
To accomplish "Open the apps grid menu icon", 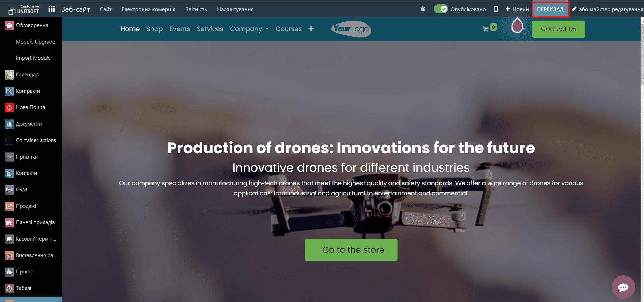I will (x=52, y=9).
